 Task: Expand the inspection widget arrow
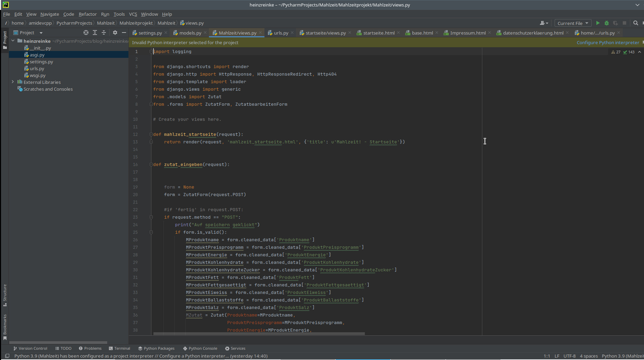point(640,52)
